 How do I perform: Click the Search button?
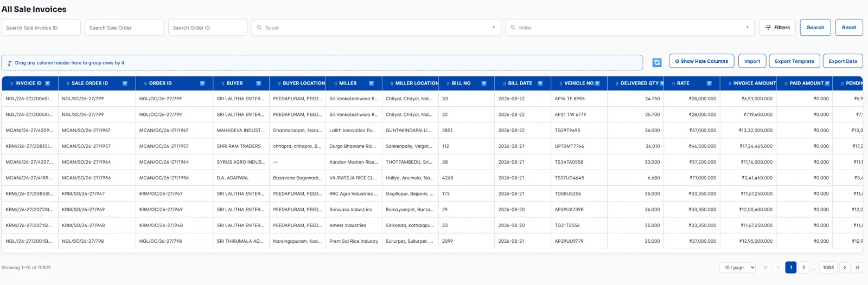tap(815, 28)
